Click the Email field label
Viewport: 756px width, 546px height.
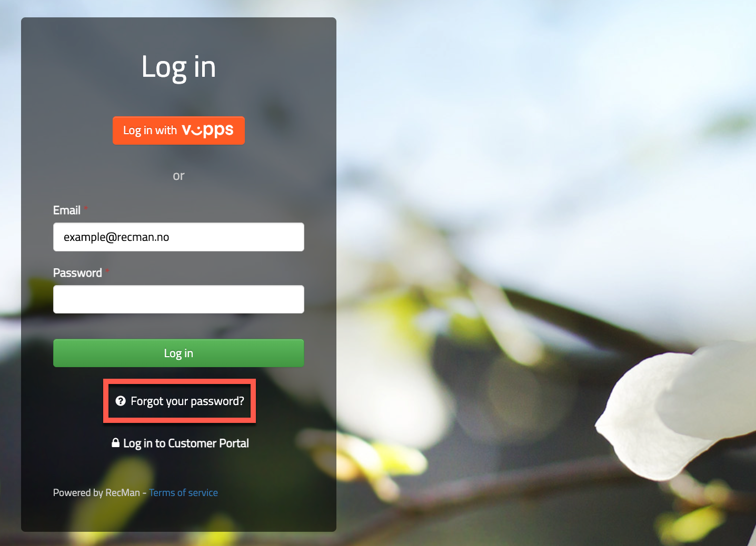tap(67, 210)
